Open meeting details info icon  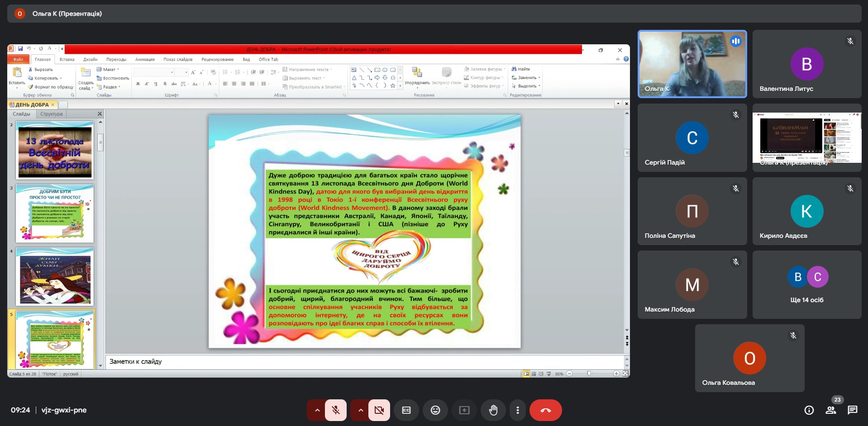point(809,410)
